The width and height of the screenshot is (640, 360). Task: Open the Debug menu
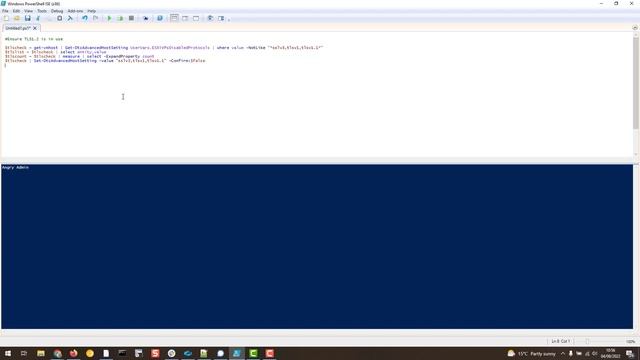pyautogui.click(x=57, y=11)
